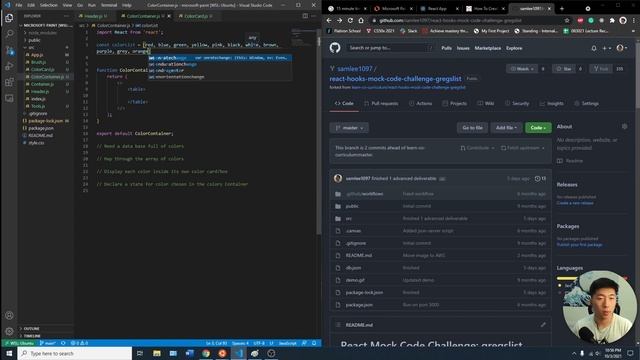Open package.json in the Explorer tree

(41, 128)
